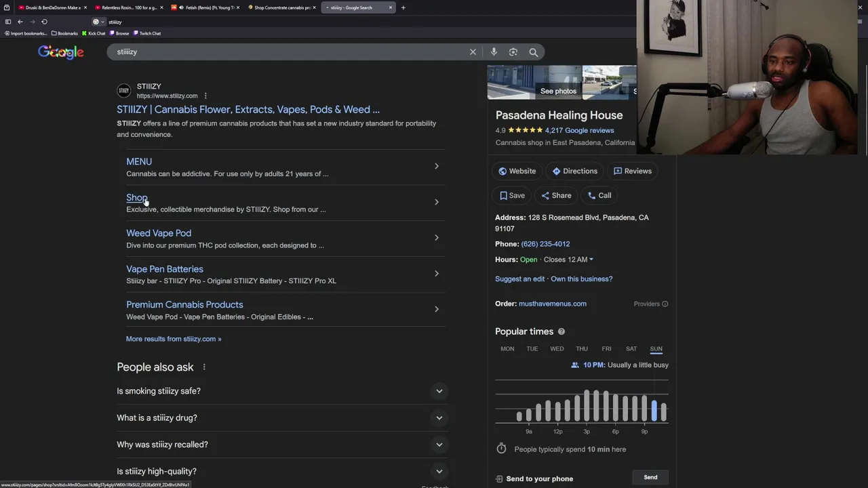Expand the hours dropdown next to Closes 12 AM
868x488 pixels.
click(591, 260)
